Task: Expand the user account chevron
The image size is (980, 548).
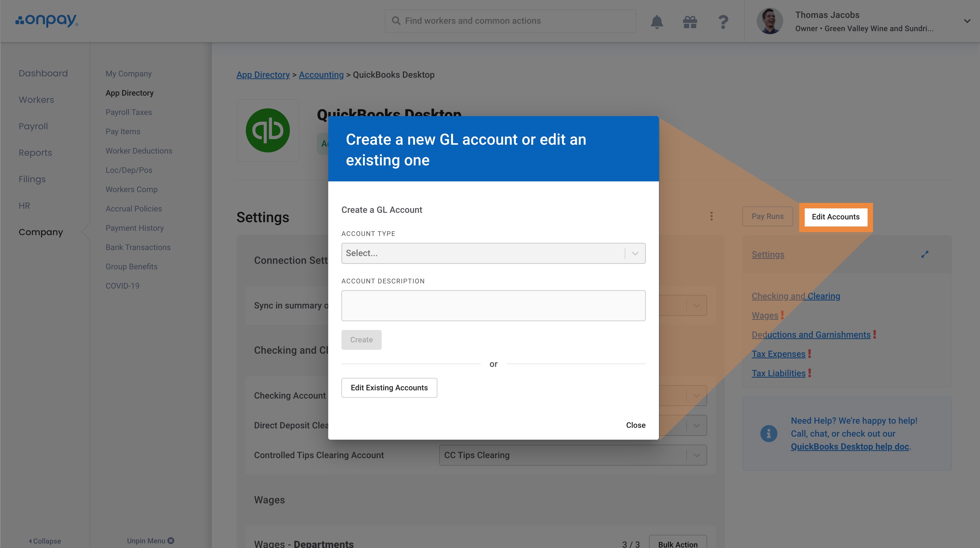Action: (967, 21)
